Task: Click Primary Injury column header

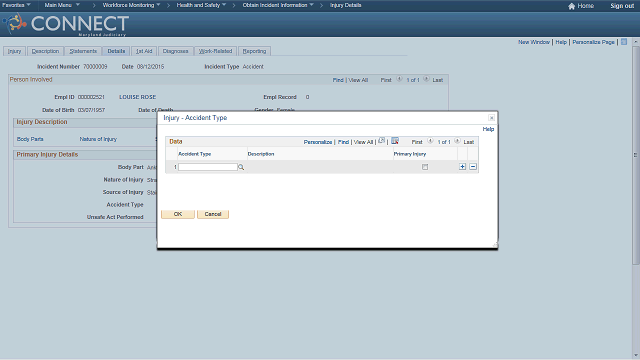Action: 410,154
